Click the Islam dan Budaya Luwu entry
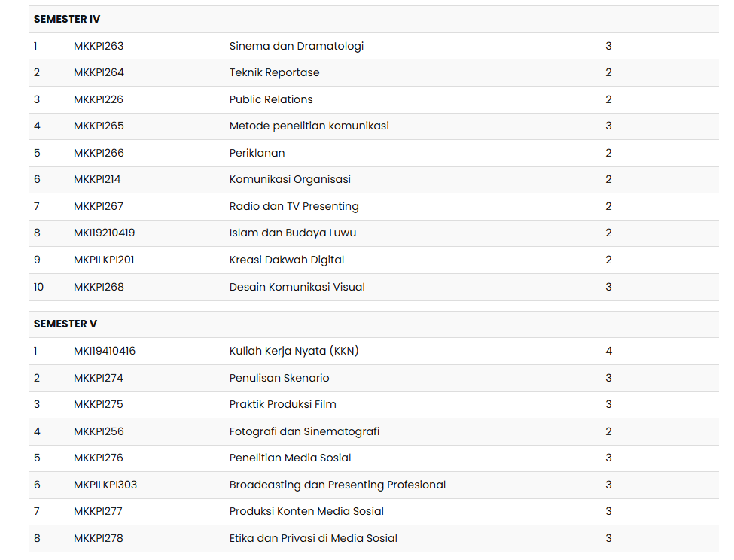The height and width of the screenshot is (560, 734). click(x=293, y=233)
